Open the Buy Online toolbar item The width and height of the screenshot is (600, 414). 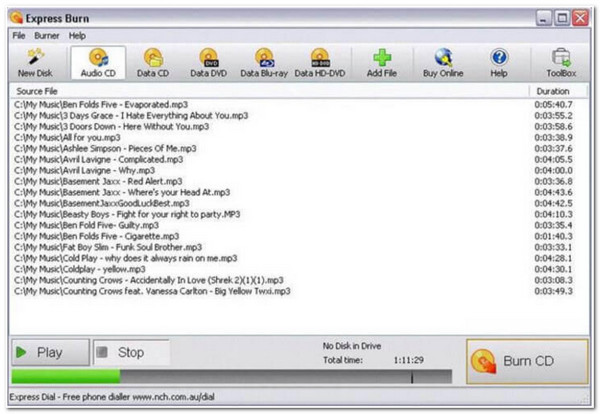click(443, 63)
